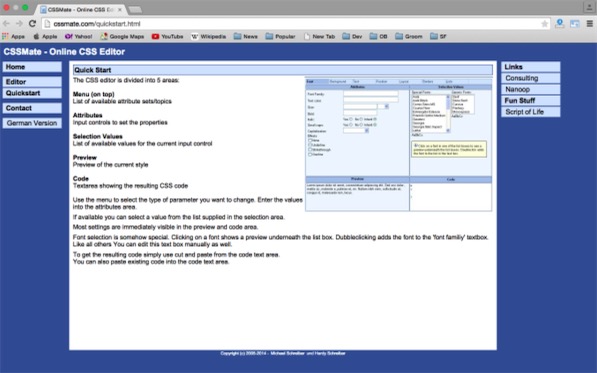Open the Apple bookmark
Image resolution: width=597 pixels, height=373 pixels.
click(x=45, y=37)
